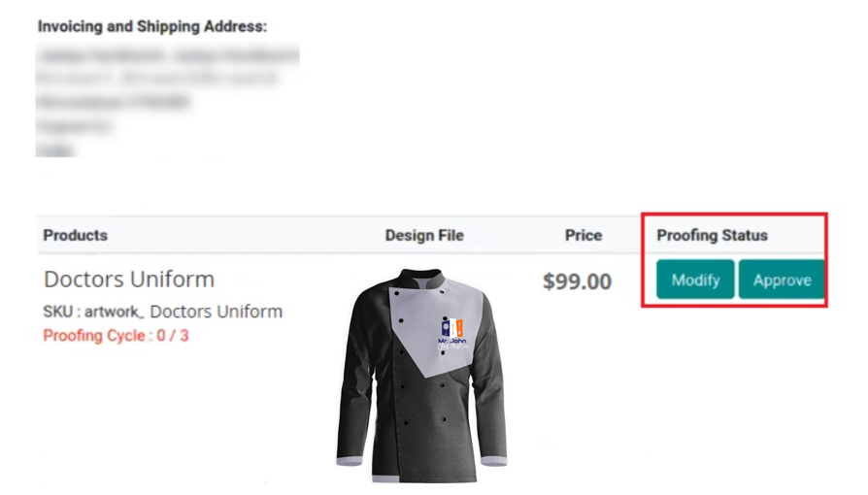Open the Doctors Uniform product title
This screenshot has width=868, height=495.
[x=129, y=280]
